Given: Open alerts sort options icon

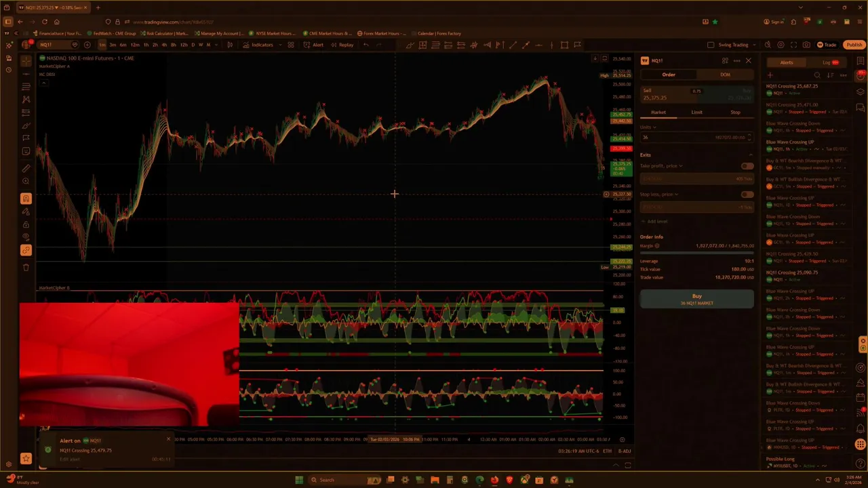Looking at the screenshot, I should [830, 75].
